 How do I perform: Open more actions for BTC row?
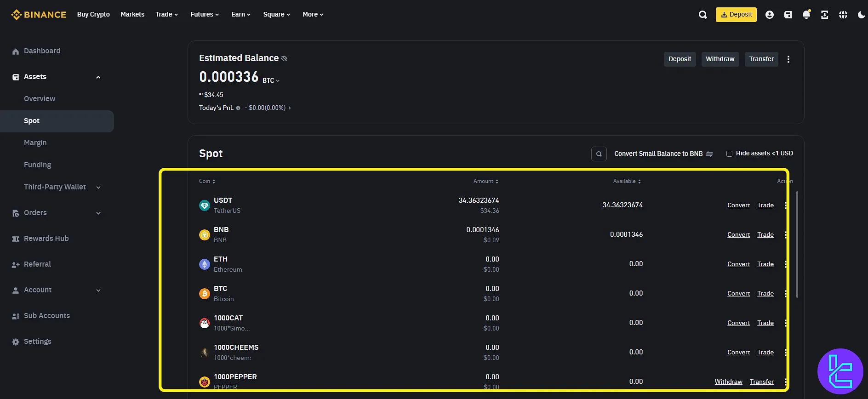click(785, 294)
